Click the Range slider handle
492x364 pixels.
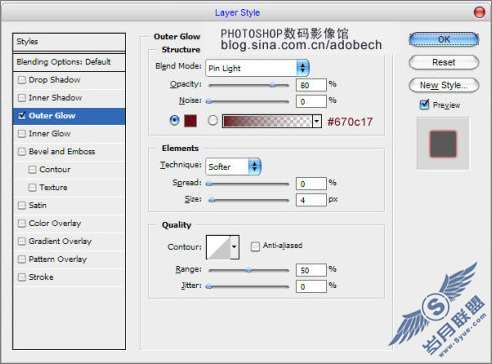pos(249,270)
